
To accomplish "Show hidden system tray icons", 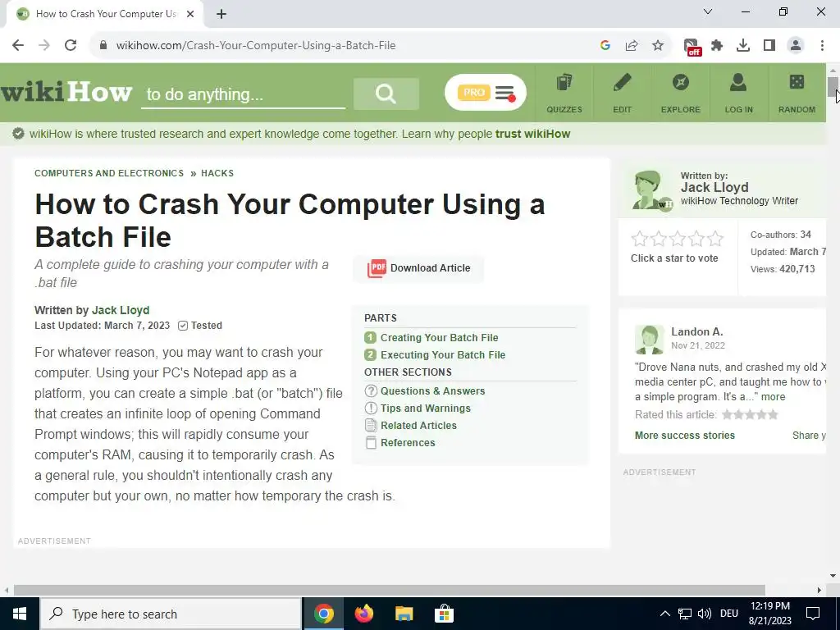I will pyautogui.click(x=664, y=614).
